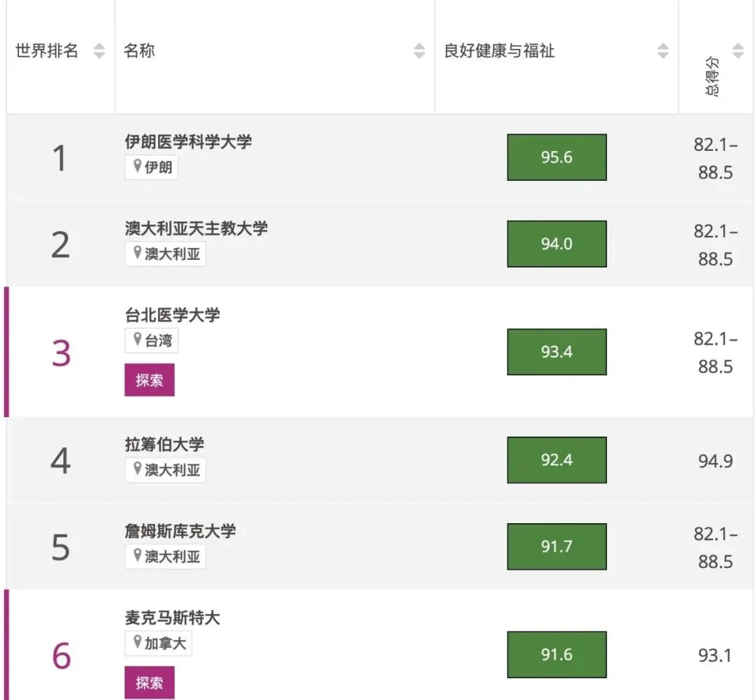Select the green 95.6 score box
Screen dimensions: 755x700
pyautogui.click(x=556, y=157)
